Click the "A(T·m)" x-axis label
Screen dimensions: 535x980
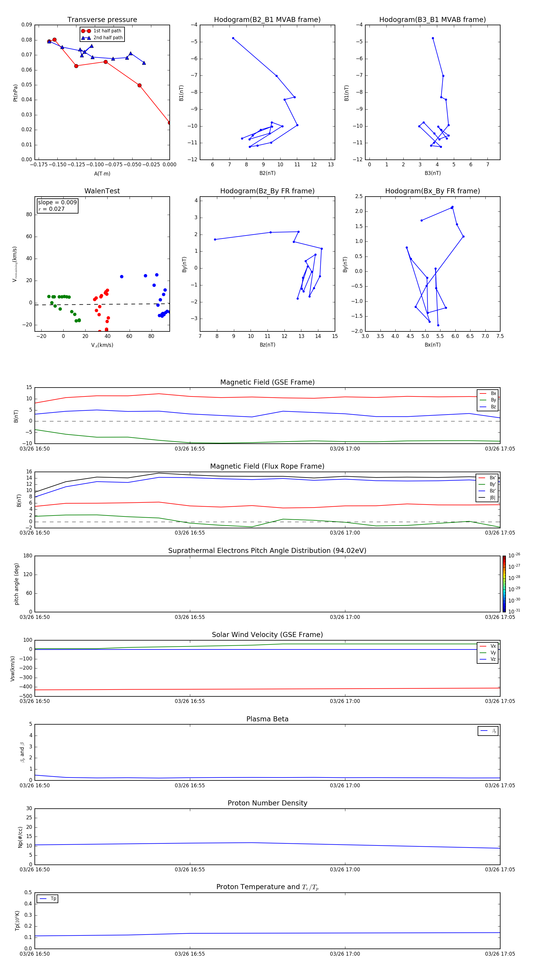102,174
